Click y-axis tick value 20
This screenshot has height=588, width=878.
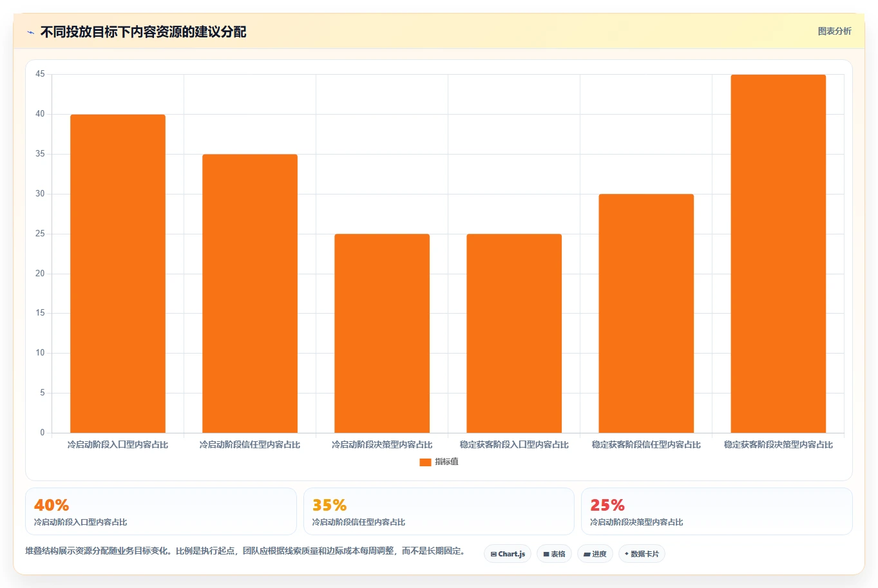40,274
